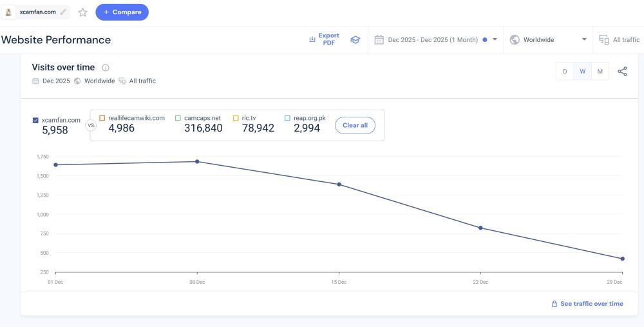
Task: Open the All traffic type selector
Action: 620,40
